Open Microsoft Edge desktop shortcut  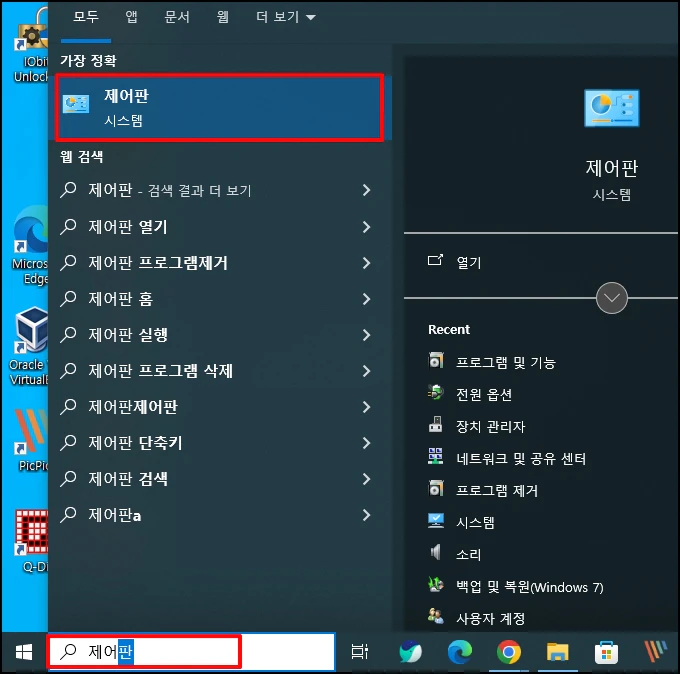pyautogui.click(x=29, y=245)
